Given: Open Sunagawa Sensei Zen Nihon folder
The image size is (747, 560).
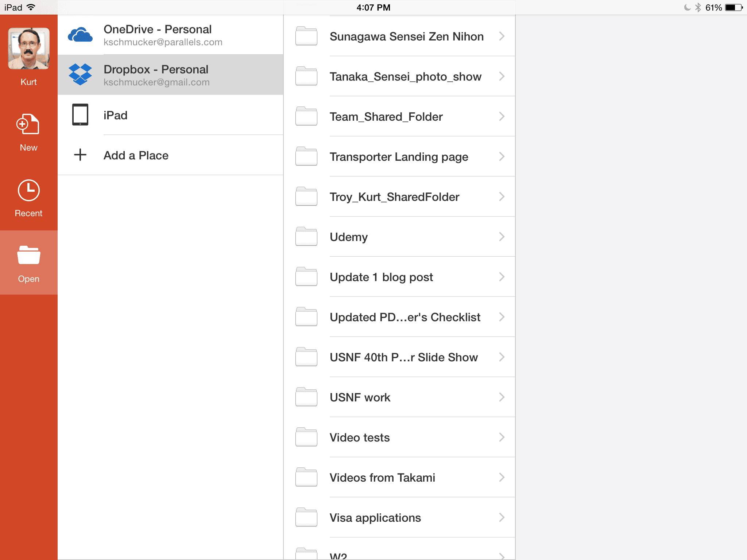Looking at the screenshot, I should coord(400,36).
